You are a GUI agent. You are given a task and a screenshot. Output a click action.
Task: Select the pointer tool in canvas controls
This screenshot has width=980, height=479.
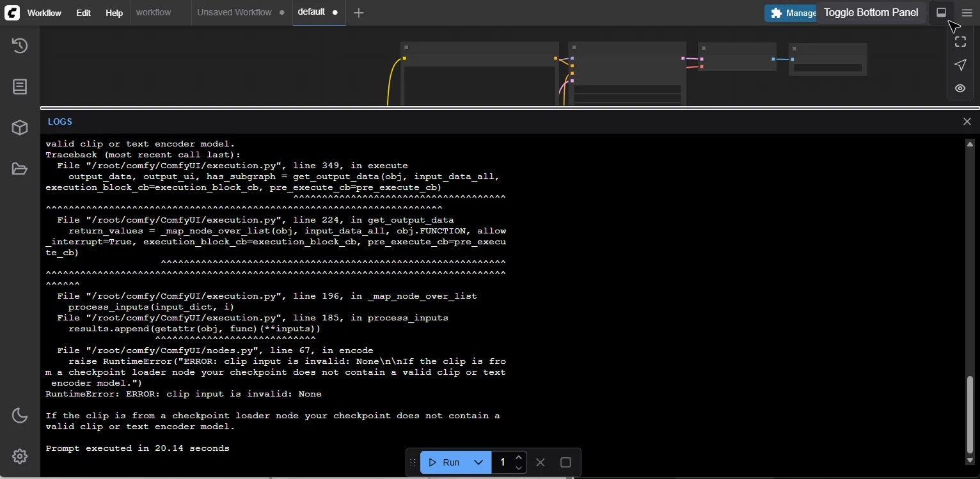tap(960, 65)
